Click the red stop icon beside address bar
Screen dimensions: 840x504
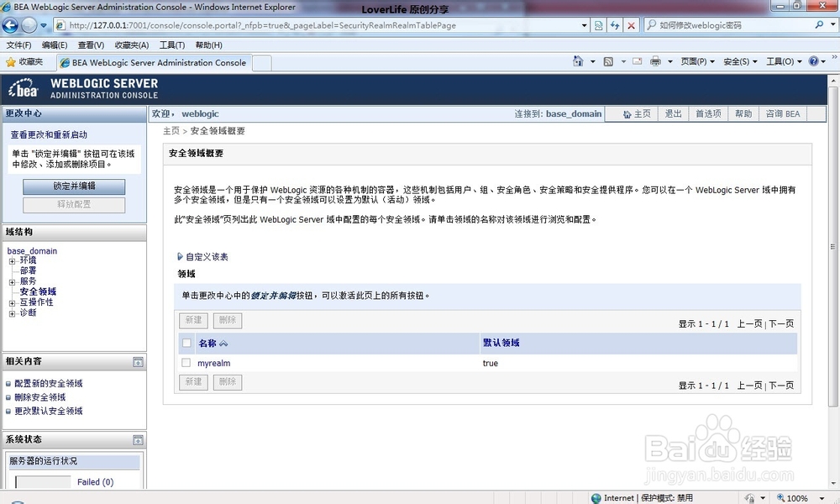pos(632,25)
